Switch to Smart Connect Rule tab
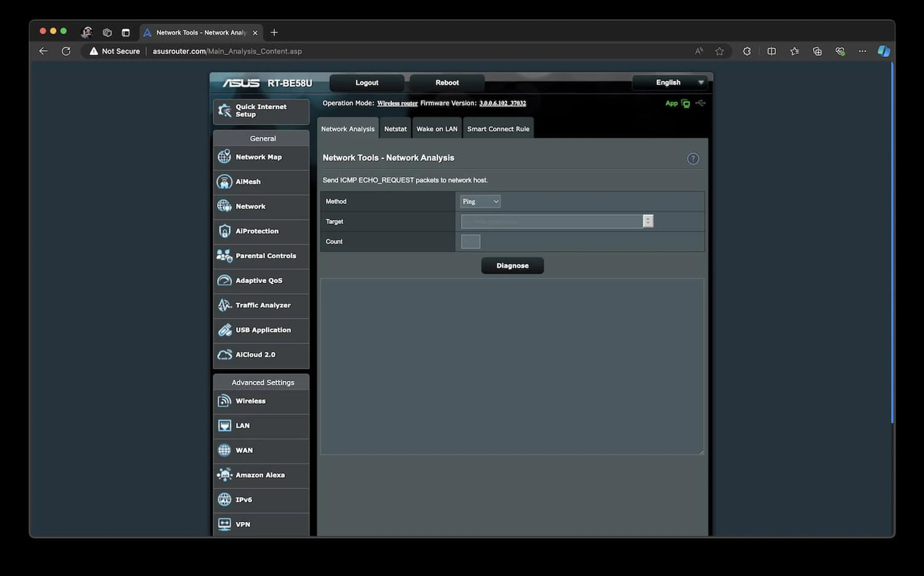 pyautogui.click(x=498, y=129)
